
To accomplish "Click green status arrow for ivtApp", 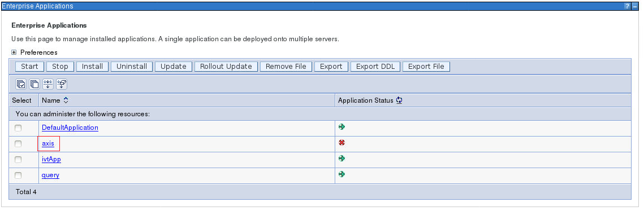I will click(x=342, y=159).
